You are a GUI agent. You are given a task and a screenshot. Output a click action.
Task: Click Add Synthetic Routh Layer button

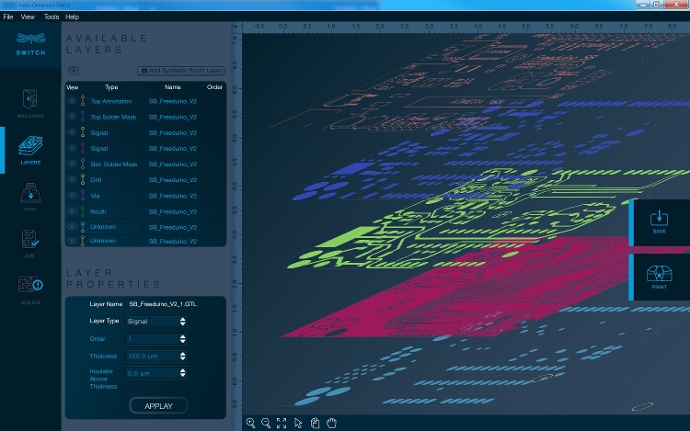click(x=181, y=70)
